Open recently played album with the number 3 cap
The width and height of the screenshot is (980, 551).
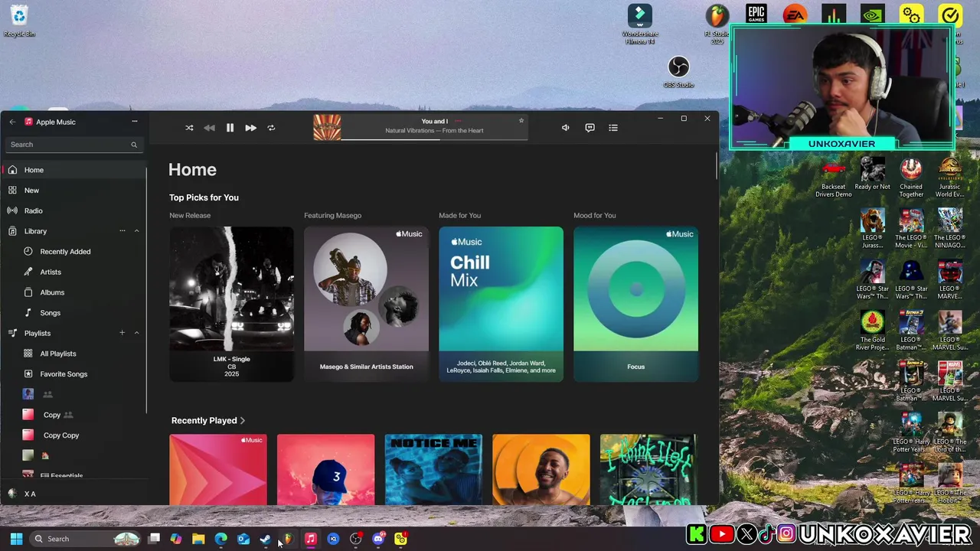[x=325, y=469]
